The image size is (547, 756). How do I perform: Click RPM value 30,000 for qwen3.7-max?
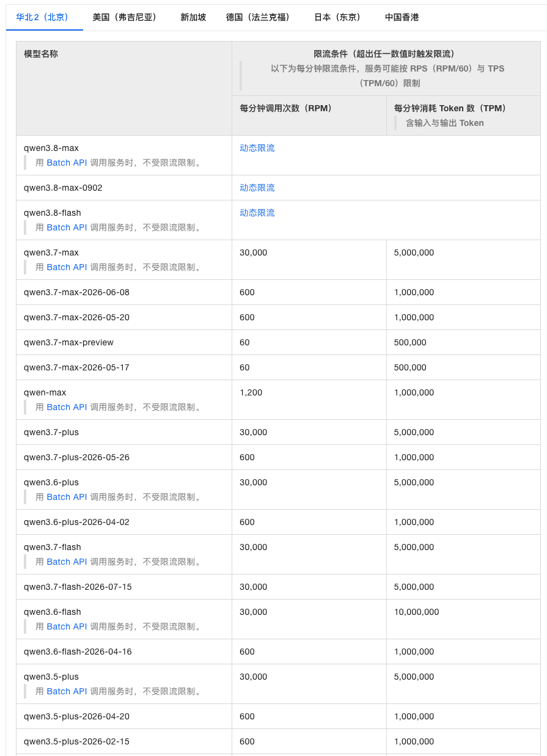(x=253, y=252)
